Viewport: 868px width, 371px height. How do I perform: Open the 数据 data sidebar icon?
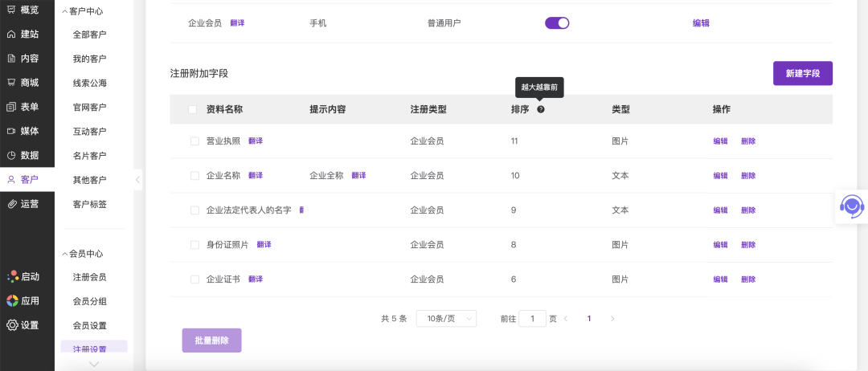11,155
